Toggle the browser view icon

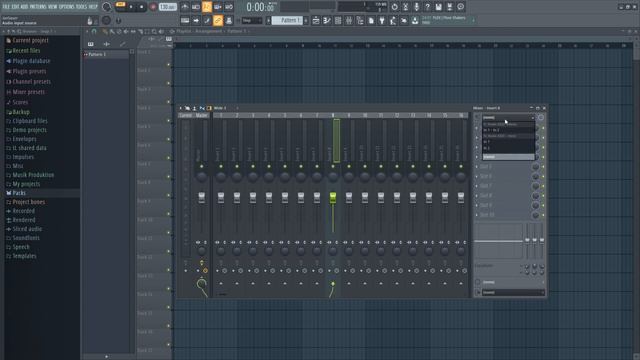point(360,20)
